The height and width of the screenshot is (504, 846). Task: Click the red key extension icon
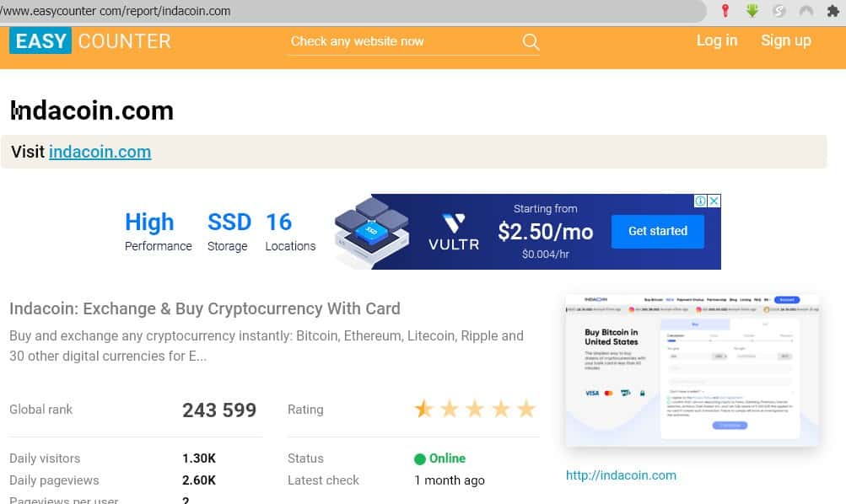pyautogui.click(x=725, y=11)
